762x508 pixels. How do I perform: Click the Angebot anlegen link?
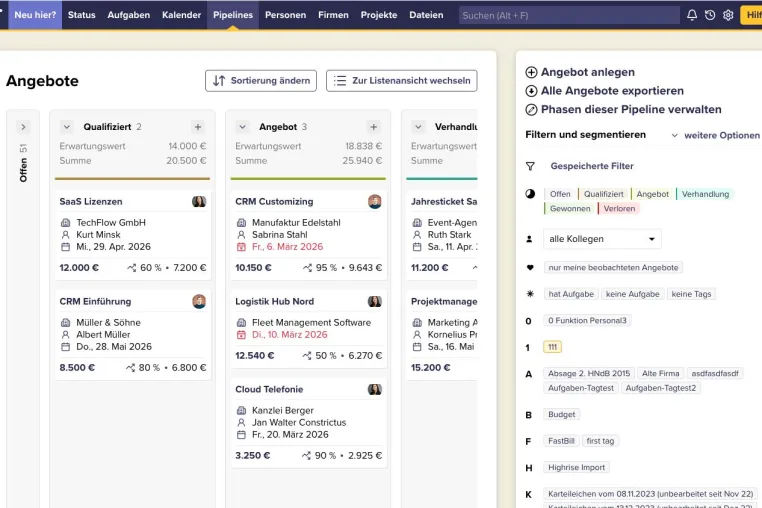[588, 72]
